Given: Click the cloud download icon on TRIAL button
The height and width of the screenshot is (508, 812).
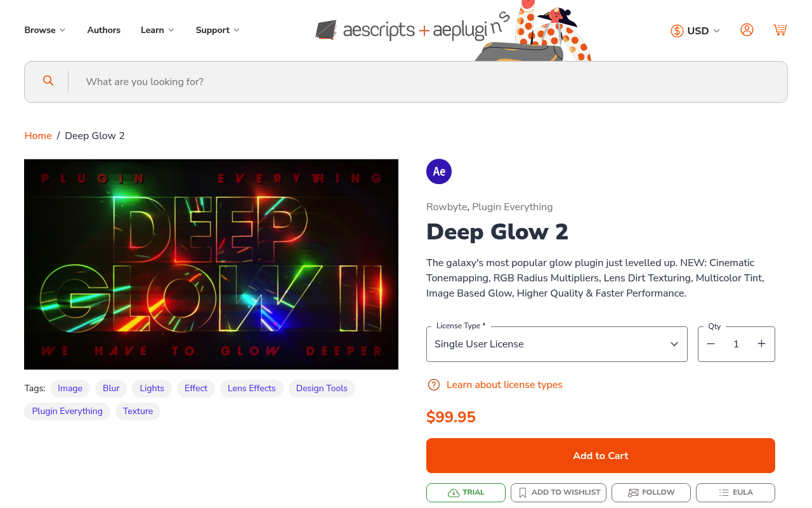Looking at the screenshot, I should click(x=453, y=492).
